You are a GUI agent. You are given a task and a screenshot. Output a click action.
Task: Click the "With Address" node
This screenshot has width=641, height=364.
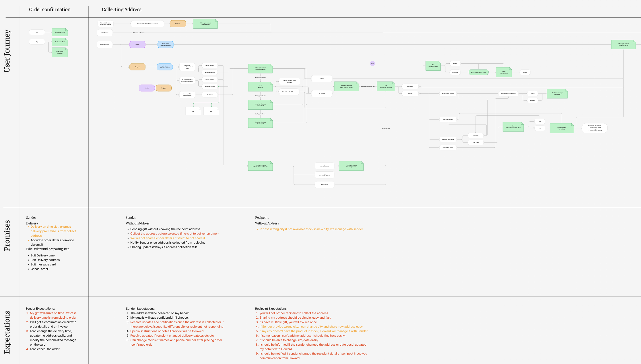click(x=105, y=33)
